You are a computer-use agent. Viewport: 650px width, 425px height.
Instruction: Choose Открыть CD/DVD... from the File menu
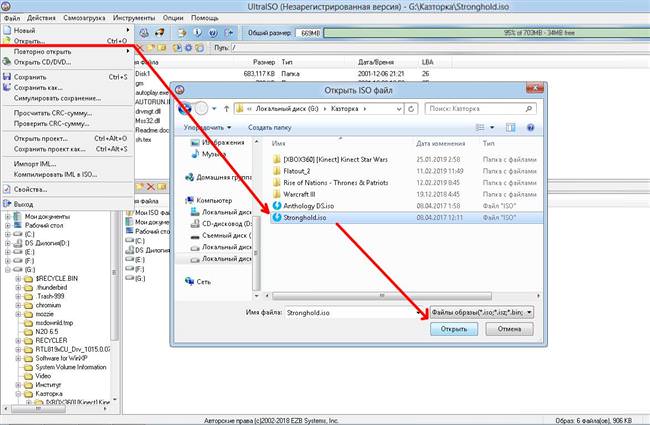point(68,62)
